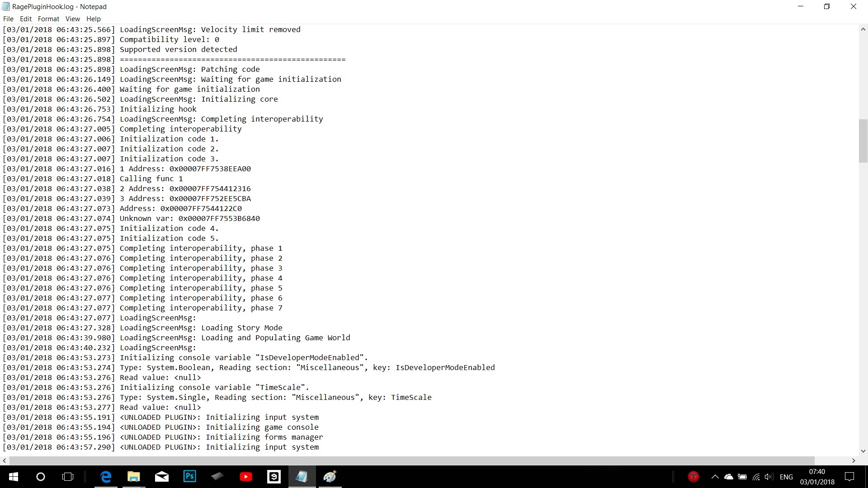
Task: Open File Explorer from taskbar
Action: (x=133, y=477)
